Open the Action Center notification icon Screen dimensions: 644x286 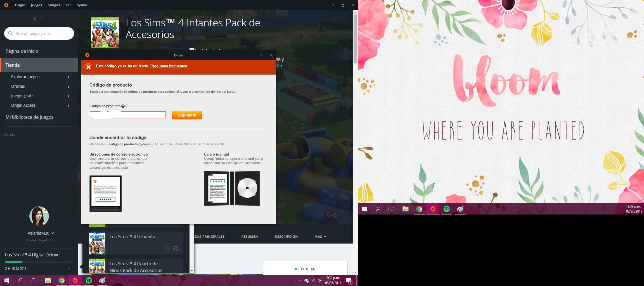pos(349,281)
